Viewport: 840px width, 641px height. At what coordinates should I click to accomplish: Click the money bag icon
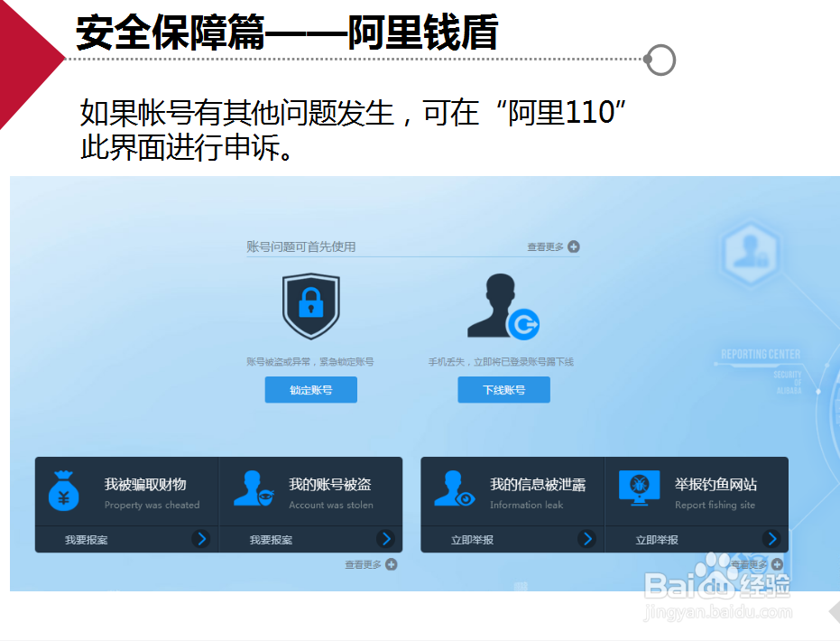coord(64,490)
